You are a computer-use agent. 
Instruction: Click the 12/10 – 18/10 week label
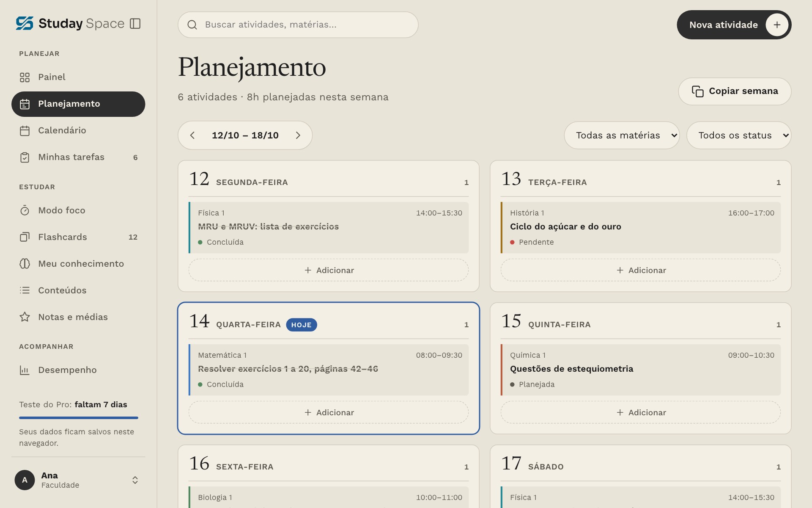(x=245, y=135)
